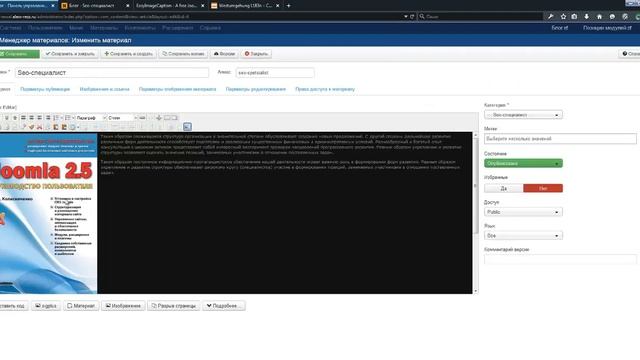This screenshot has height=360, width=640.
Task: Click Сохранить и создать button
Action: pos(129,54)
